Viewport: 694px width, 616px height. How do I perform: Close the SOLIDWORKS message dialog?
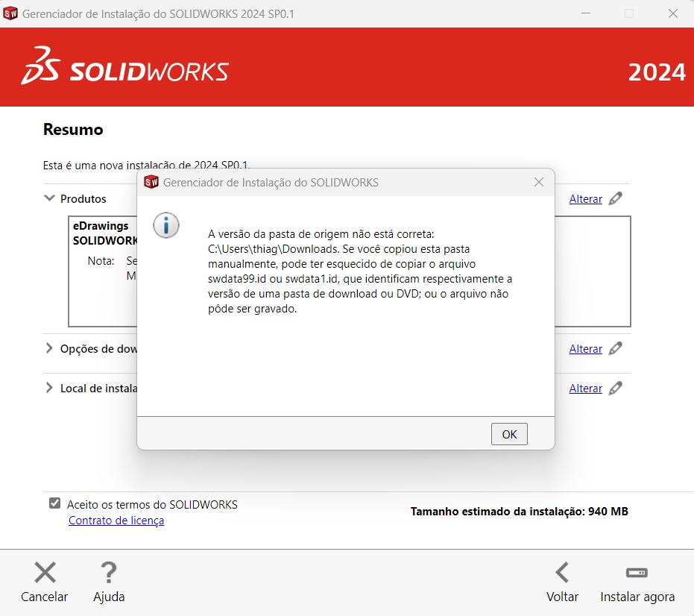tap(539, 182)
